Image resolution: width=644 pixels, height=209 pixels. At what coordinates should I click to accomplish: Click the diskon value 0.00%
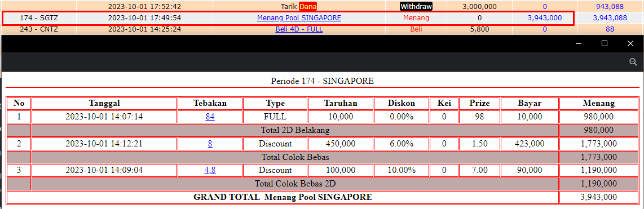tap(402, 117)
